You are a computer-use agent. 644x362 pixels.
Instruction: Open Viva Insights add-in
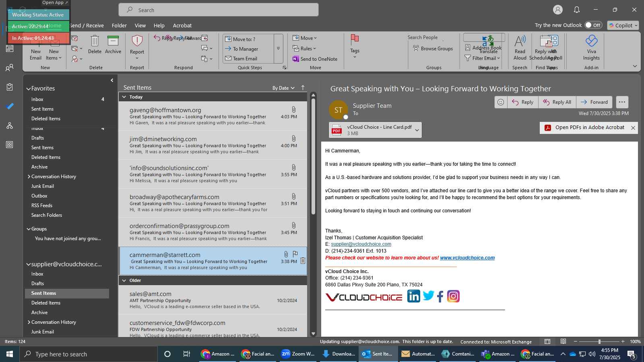(591, 47)
